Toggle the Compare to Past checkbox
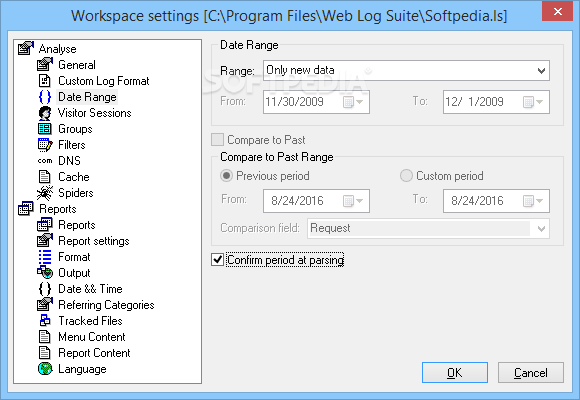580x400 pixels. pyautogui.click(x=217, y=140)
